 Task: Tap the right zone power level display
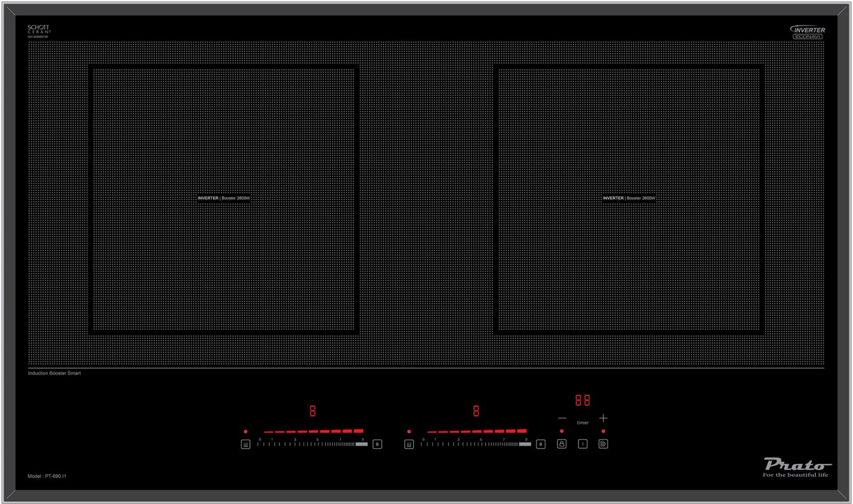[x=476, y=411]
